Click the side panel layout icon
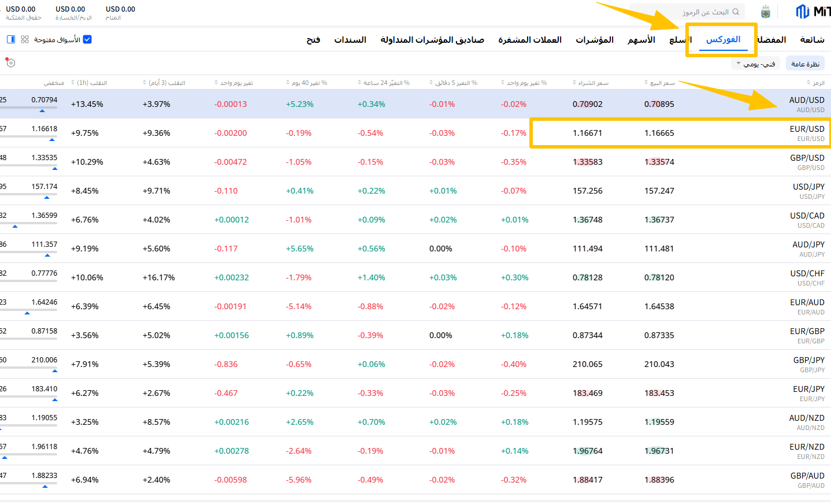The image size is (831, 504). click(x=11, y=39)
